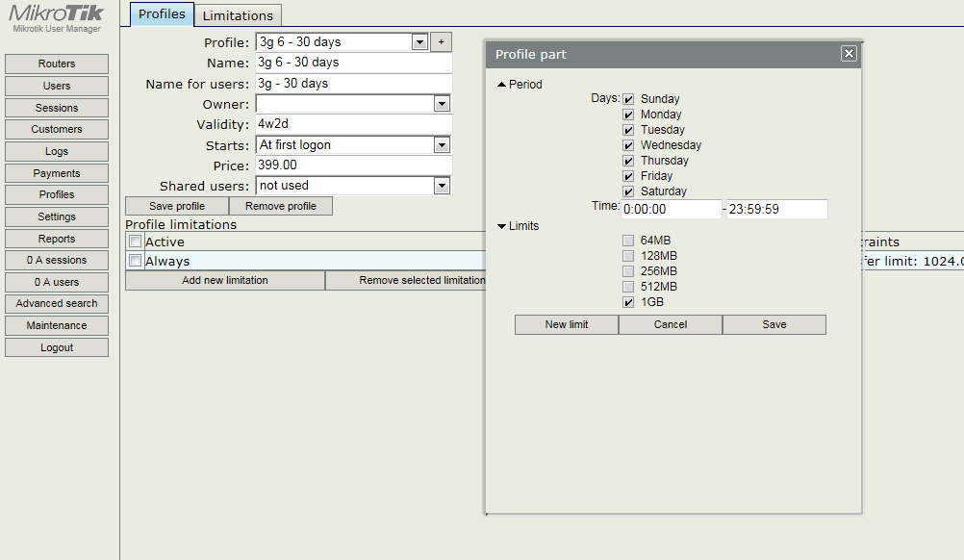Open the Profile dropdown list

tap(419, 41)
